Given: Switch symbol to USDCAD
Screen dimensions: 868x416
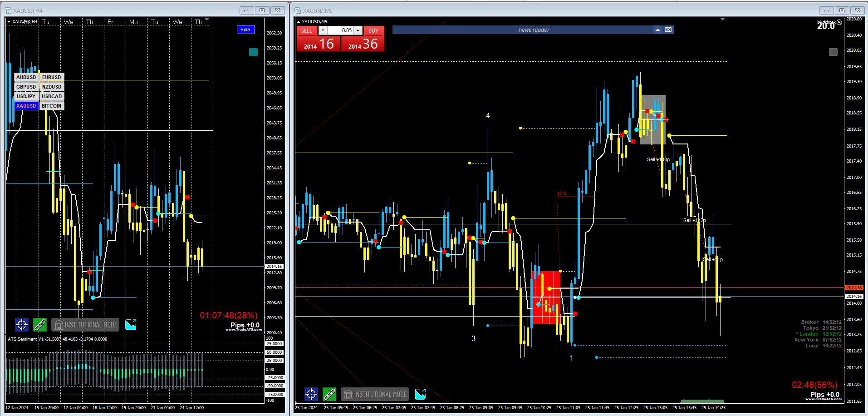Looking at the screenshot, I should click(52, 96).
